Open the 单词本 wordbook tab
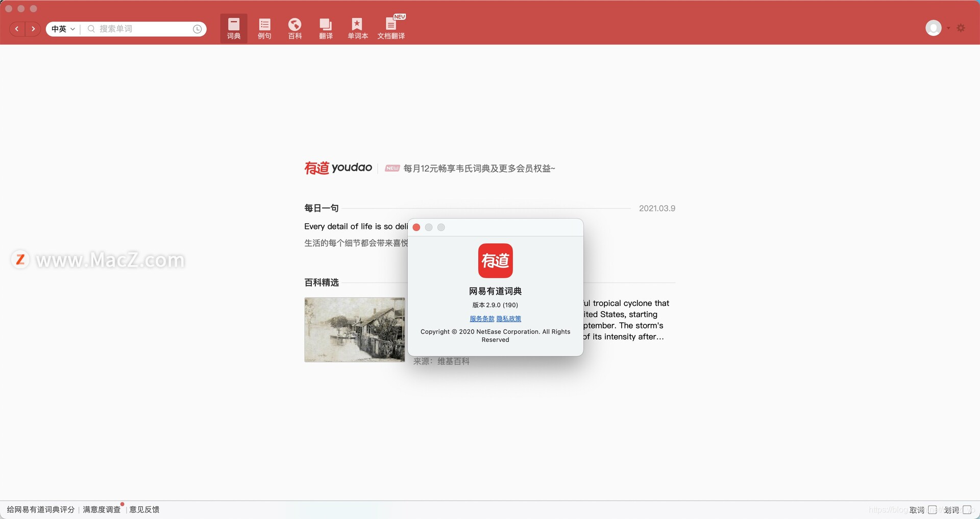 (357, 29)
